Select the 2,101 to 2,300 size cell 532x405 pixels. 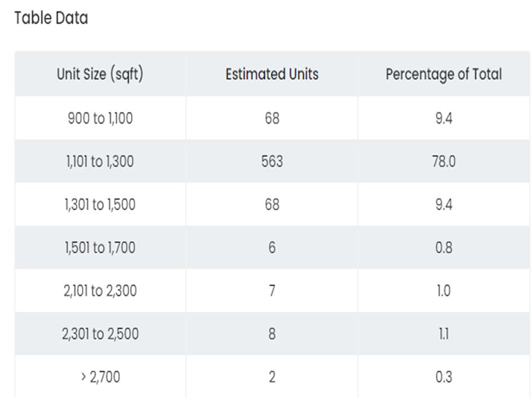click(100, 291)
